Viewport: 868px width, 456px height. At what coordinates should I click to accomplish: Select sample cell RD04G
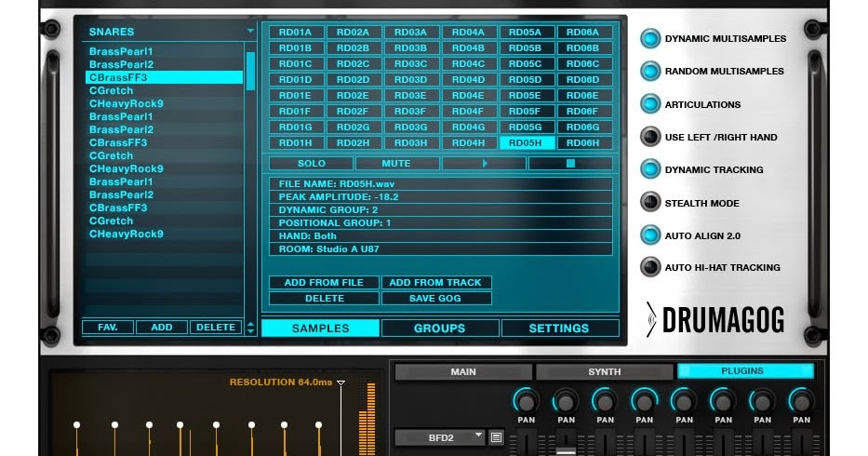point(470,127)
